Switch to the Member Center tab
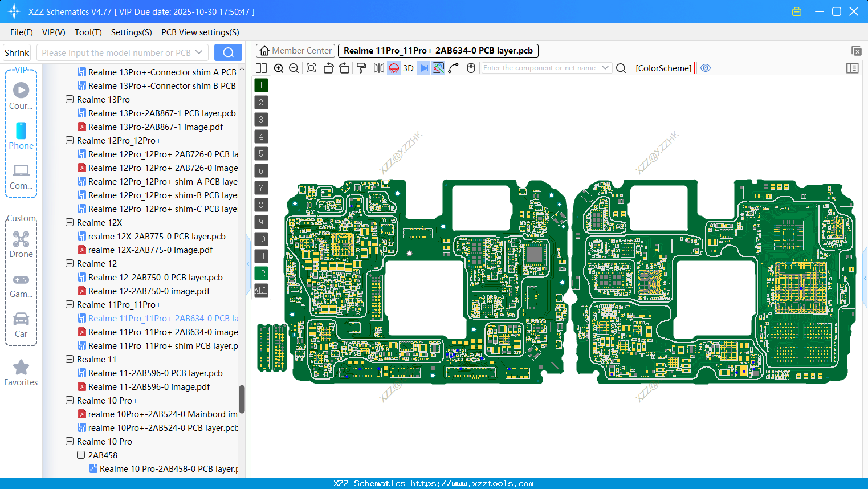 pyautogui.click(x=295, y=51)
